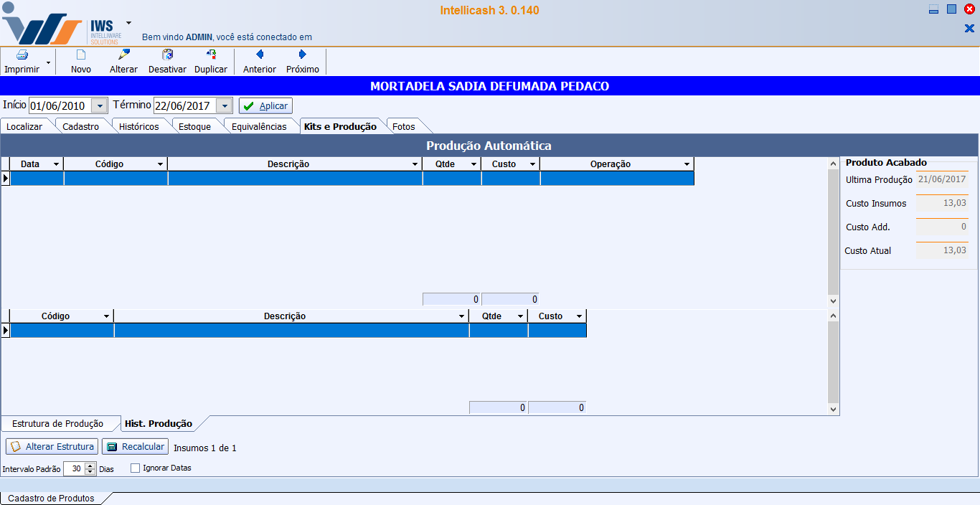
Task: Close the Intellicash window with the red button
Action: coord(969,9)
